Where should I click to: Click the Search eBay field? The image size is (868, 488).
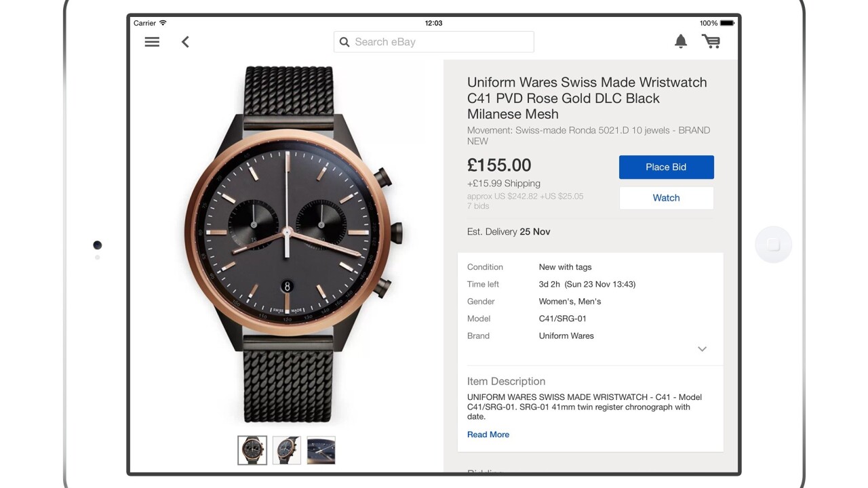coord(434,42)
